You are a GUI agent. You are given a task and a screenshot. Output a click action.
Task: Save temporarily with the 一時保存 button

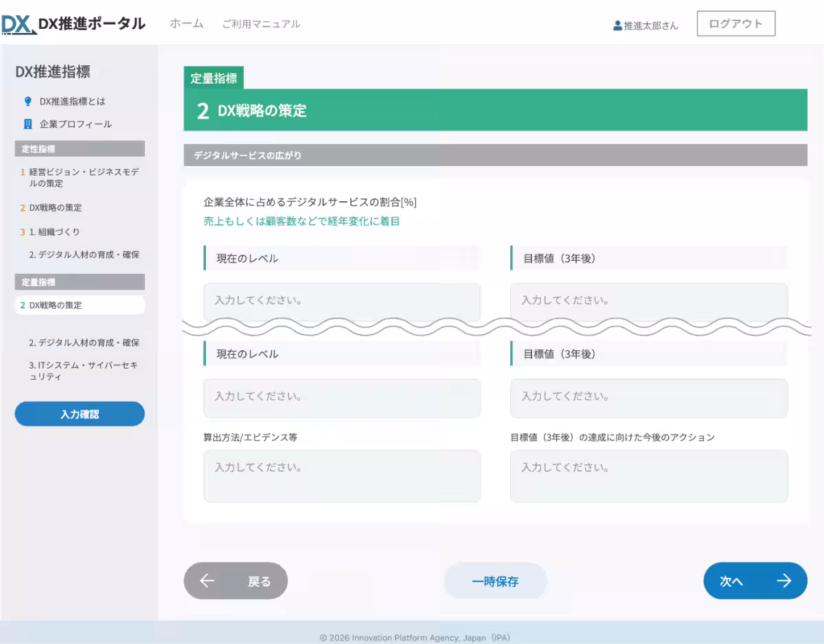(495, 581)
